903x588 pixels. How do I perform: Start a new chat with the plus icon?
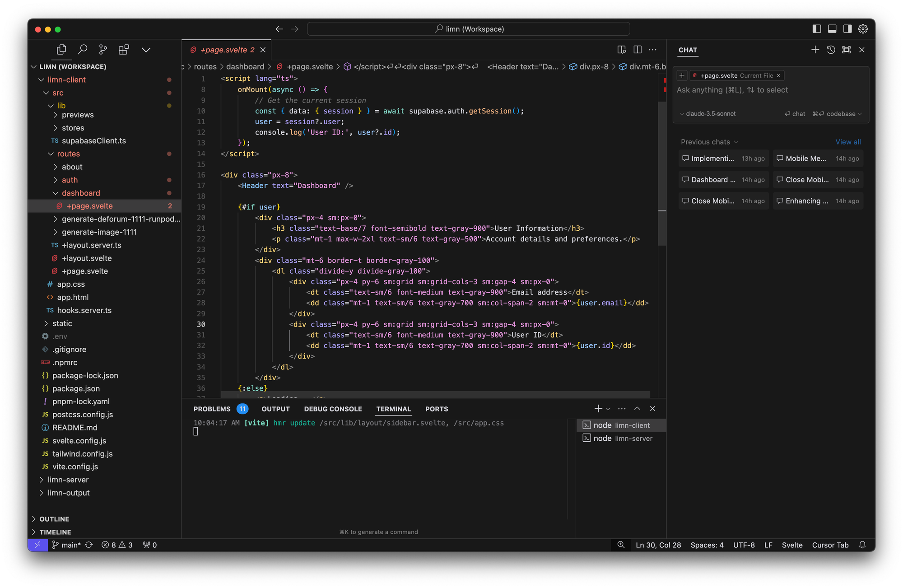[x=815, y=50]
